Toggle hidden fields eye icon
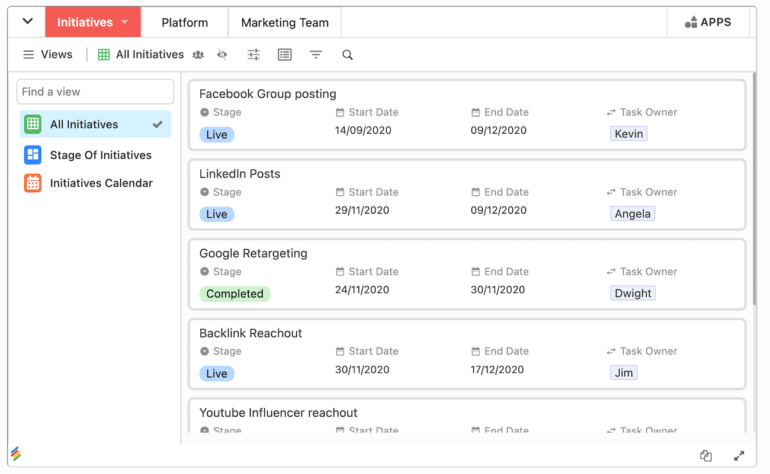This screenshot has height=474, width=770. coord(222,55)
